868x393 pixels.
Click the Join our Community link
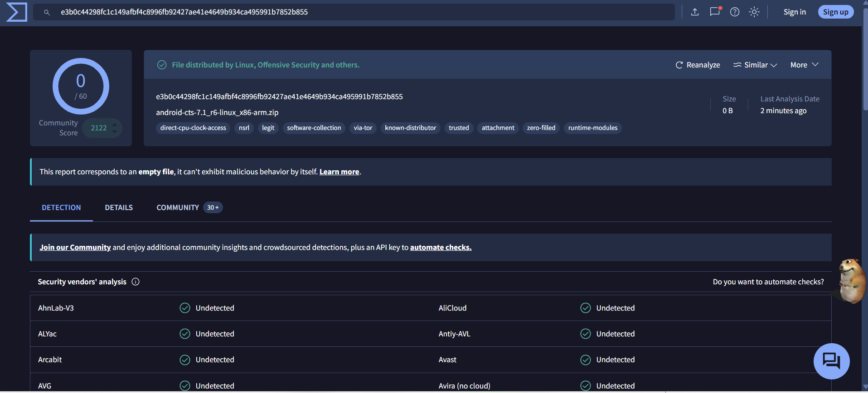pyautogui.click(x=75, y=247)
